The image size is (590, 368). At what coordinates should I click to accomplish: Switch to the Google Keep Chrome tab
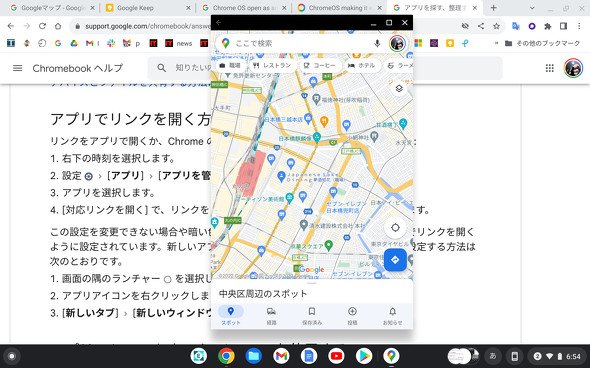coord(148,8)
